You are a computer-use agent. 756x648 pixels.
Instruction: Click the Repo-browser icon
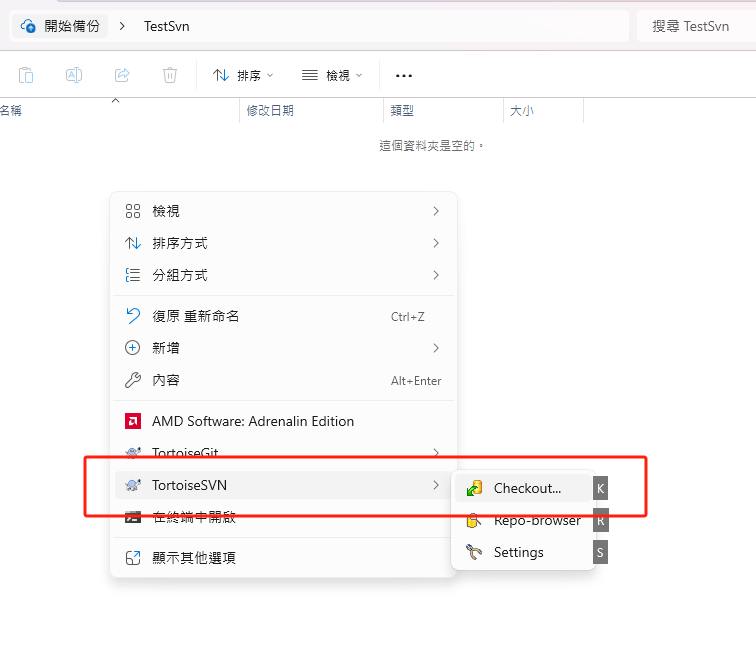[x=474, y=521]
